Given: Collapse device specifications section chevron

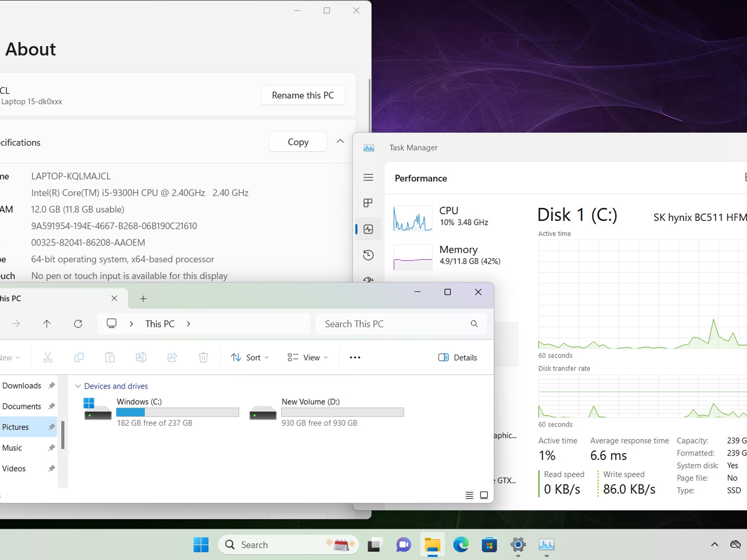Looking at the screenshot, I should [340, 141].
